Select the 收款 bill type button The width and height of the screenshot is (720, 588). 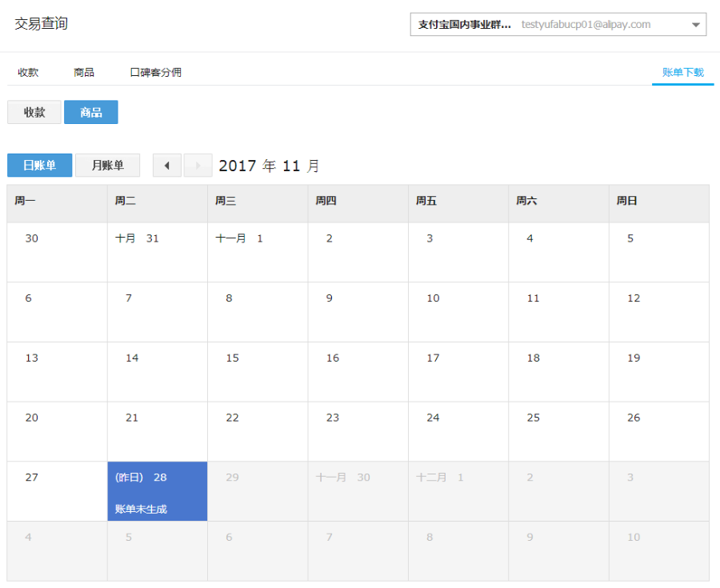click(34, 112)
